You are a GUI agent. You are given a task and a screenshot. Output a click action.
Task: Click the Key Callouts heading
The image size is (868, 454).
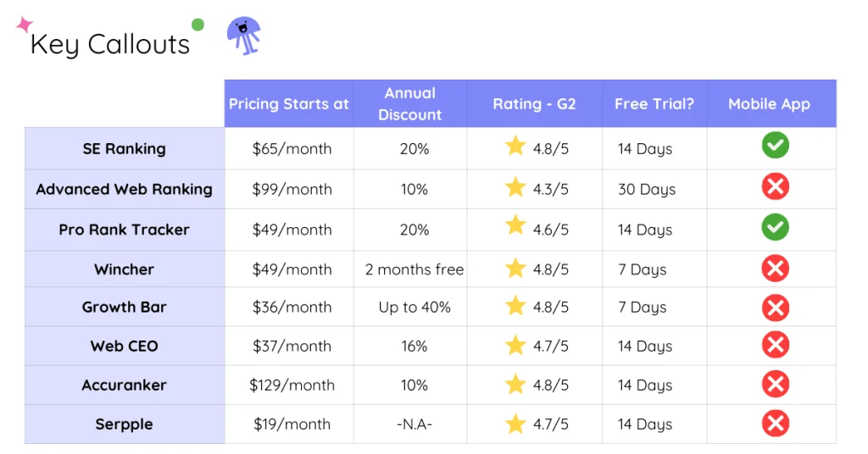pyautogui.click(x=110, y=44)
